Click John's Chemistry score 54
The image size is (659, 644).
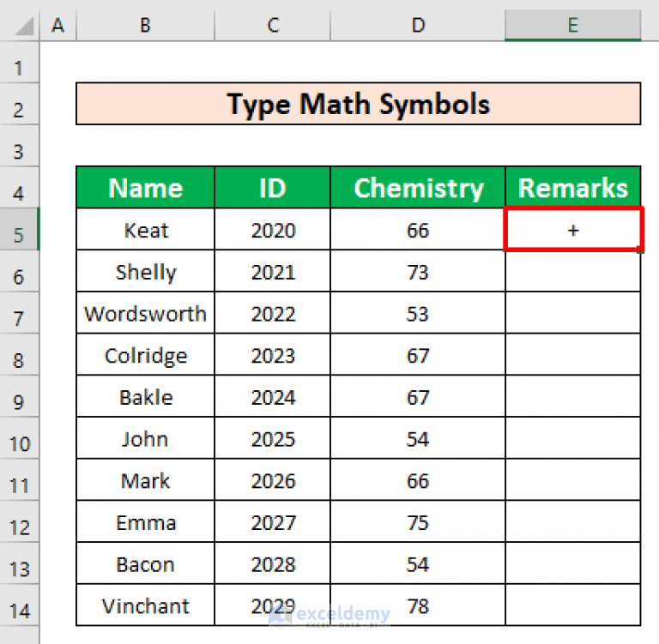click(418, 438)
